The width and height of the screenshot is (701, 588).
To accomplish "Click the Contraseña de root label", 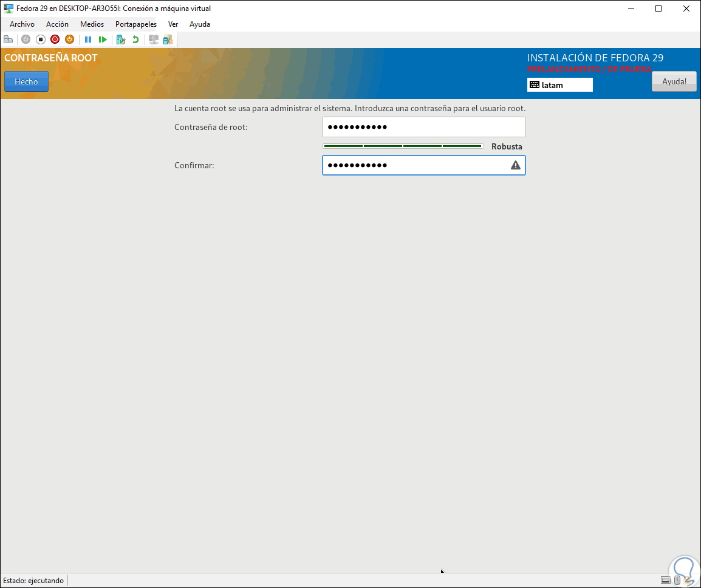I will pyautogui.click(x=211, y=127).
